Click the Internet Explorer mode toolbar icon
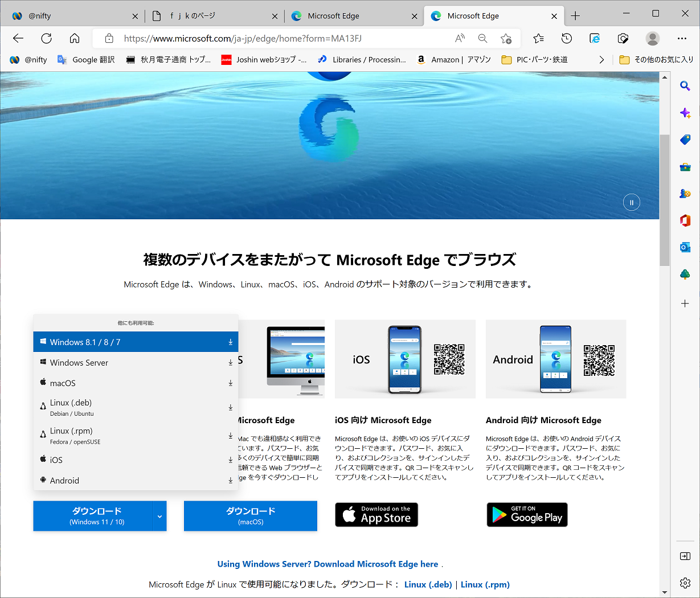 595,38
